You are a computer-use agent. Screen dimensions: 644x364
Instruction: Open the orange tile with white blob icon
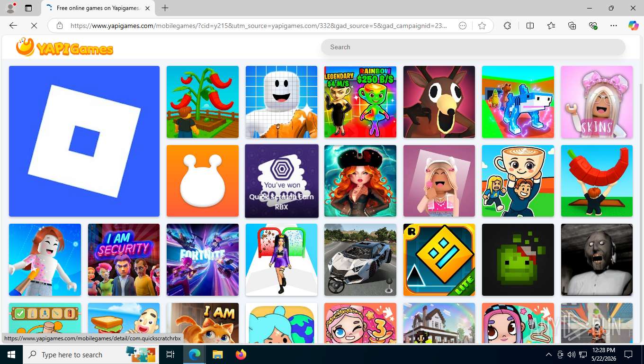[203, 181]
